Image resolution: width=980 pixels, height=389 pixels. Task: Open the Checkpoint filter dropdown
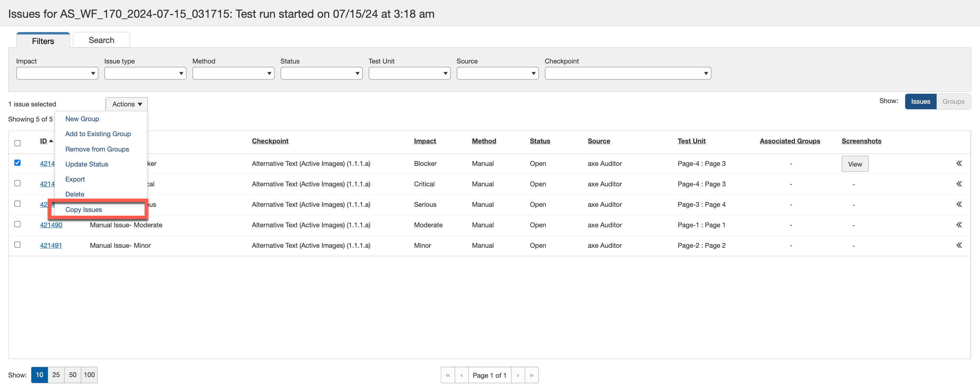pos(627,73)
